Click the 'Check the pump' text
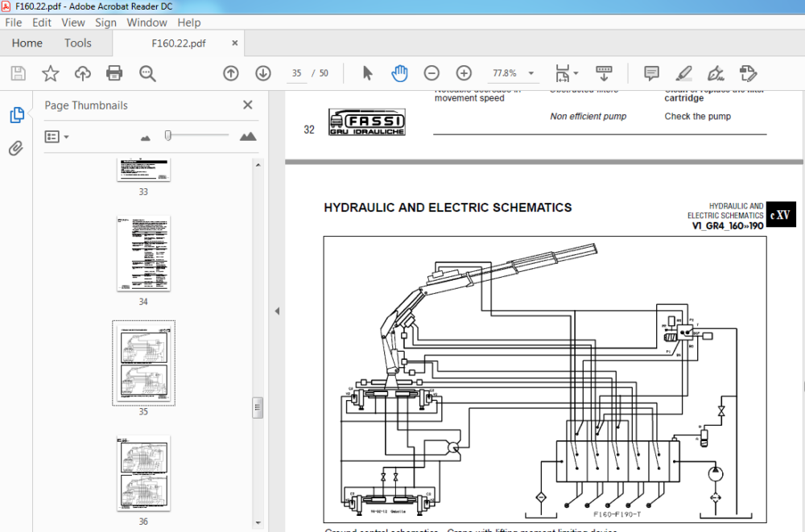 click(697, 117)
